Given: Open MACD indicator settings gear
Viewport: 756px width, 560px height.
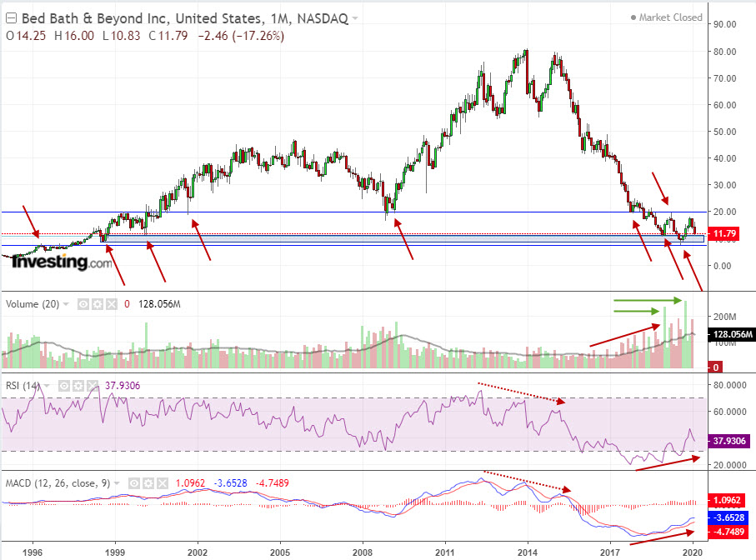Looking at the screenshot, I should coord(148,482).
